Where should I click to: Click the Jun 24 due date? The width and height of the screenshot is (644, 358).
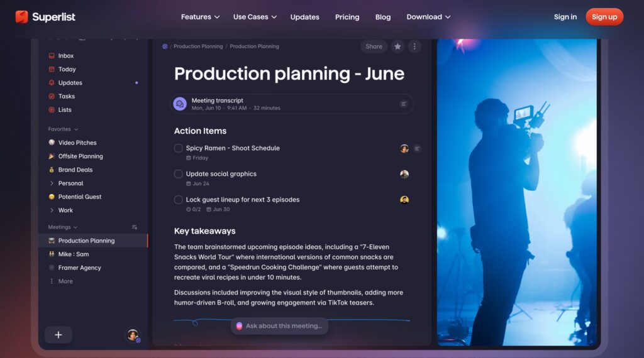point(197,184)
